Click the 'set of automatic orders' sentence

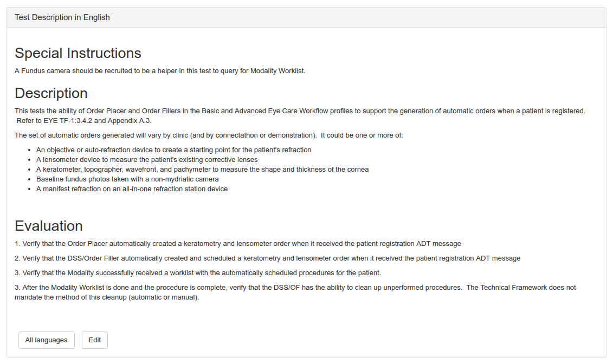(209, 135)
